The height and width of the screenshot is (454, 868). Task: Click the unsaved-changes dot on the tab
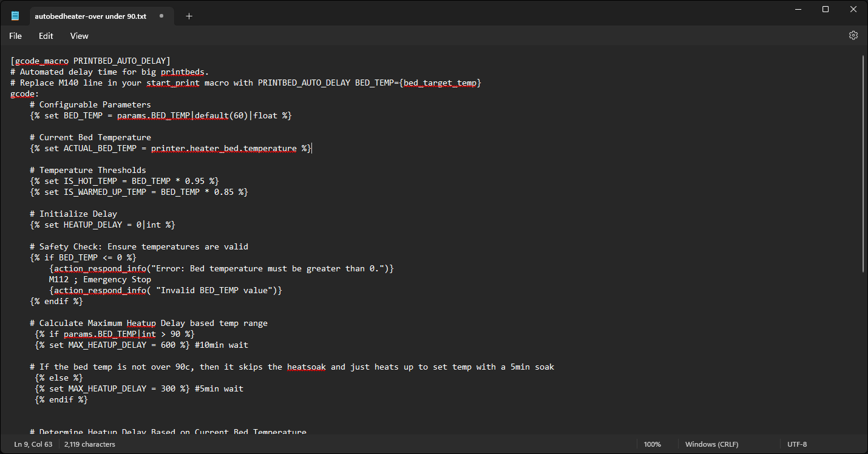click(x=161, y=16)
